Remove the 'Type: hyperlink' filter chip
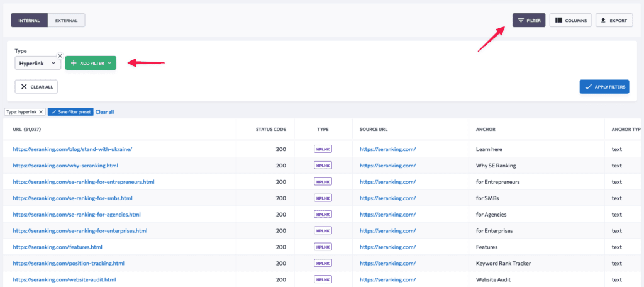The image size is (644, 287). [41, 112]
